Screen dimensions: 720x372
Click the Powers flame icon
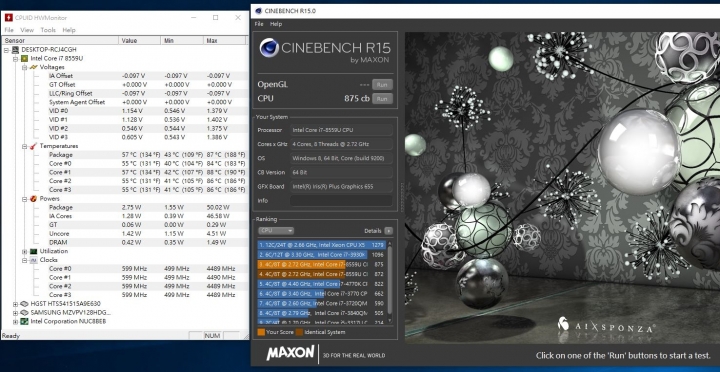coord(33,198)
